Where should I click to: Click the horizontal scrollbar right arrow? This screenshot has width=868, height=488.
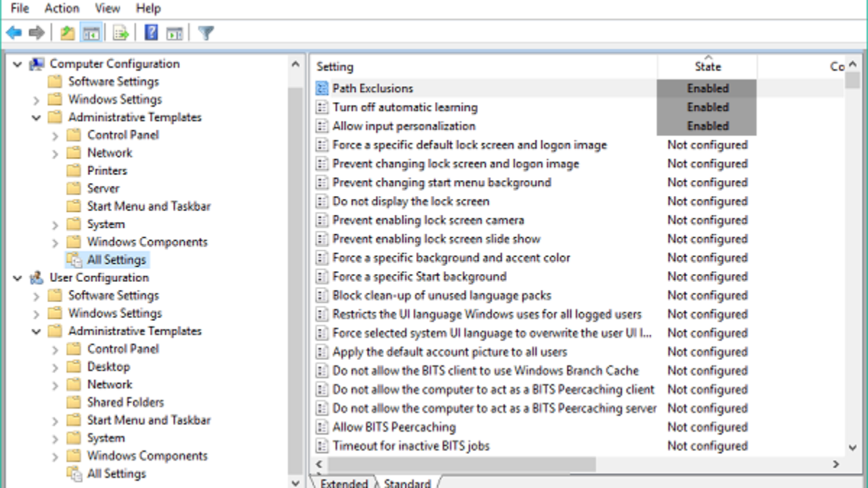[835, 464]
